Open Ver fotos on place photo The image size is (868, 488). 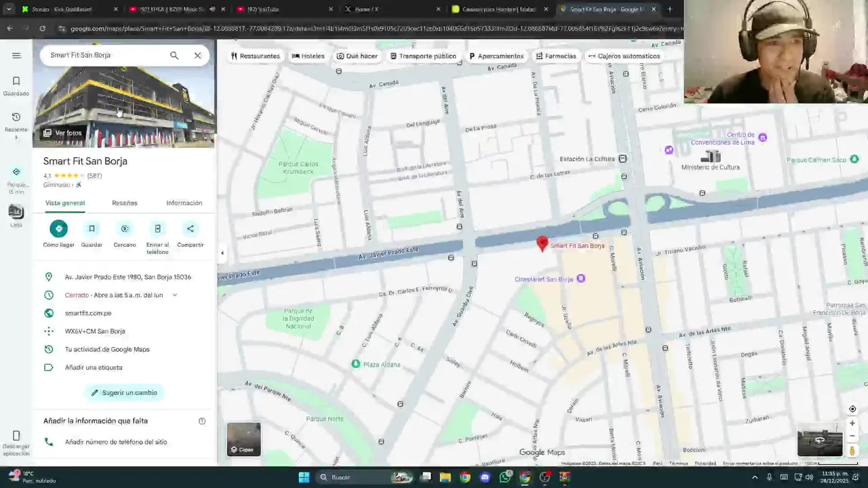click(x=62, y=133)
